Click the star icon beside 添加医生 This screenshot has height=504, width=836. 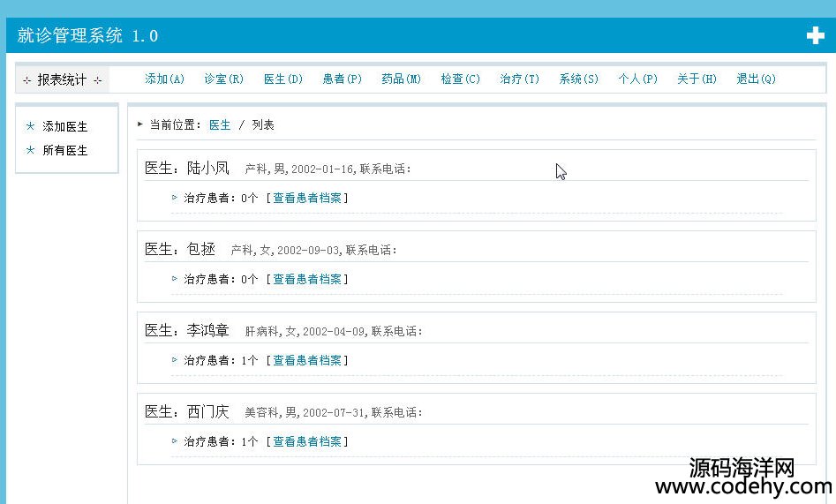point(30,126)
